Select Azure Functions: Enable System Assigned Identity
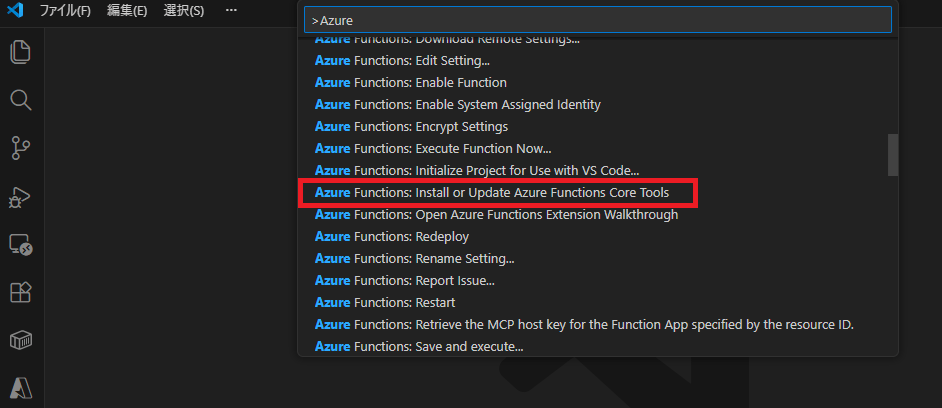The width and height of the screenshot is (942, 408). coord(457,104)
